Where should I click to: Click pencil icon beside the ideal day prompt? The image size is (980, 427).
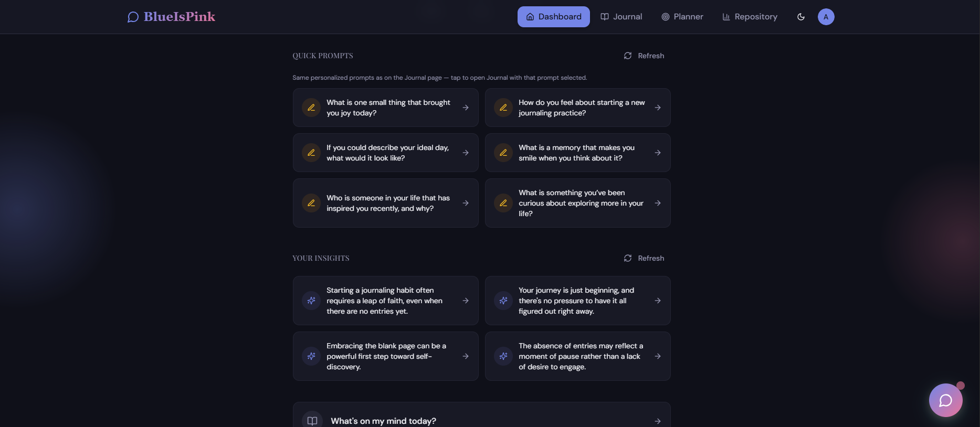coord(311,153)
